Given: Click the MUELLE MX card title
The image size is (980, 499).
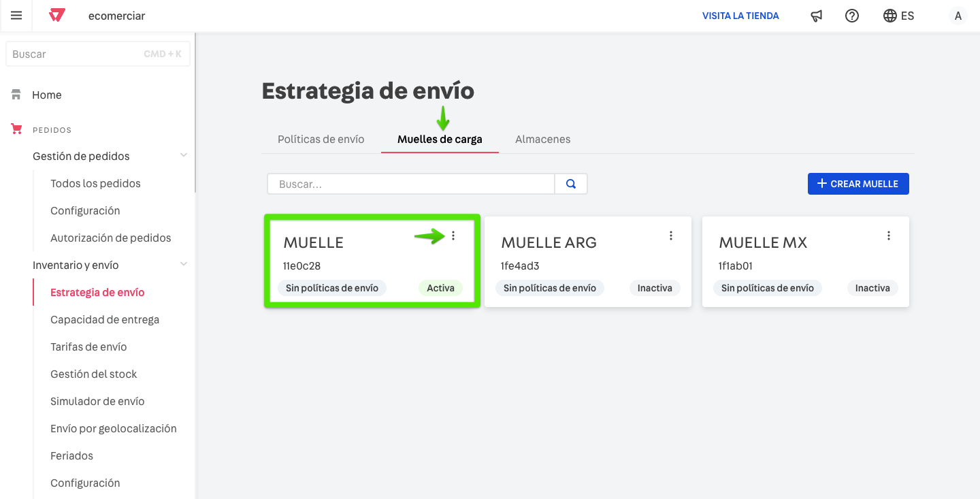Looking at the screenshot, I should click(763, 242).
